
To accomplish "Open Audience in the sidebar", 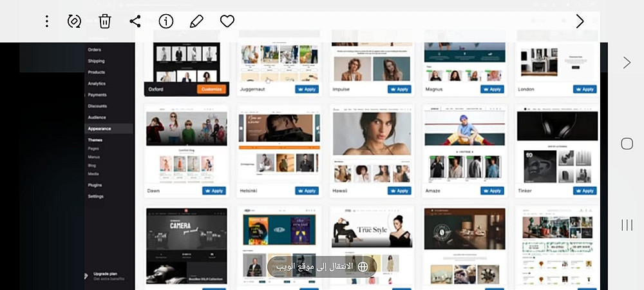I will pos(97,117).
